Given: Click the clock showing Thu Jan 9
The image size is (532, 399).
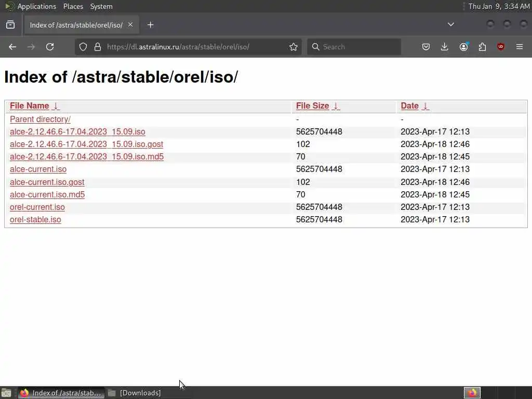Looking at the screenshot, I should (499, 6).
